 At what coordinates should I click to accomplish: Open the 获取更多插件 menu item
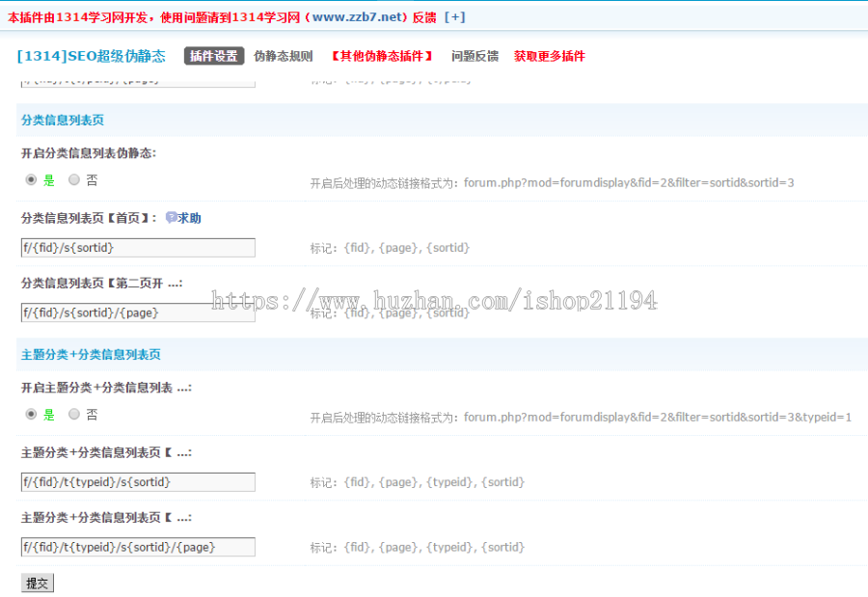pyautogui.click(x=550, y=56)
